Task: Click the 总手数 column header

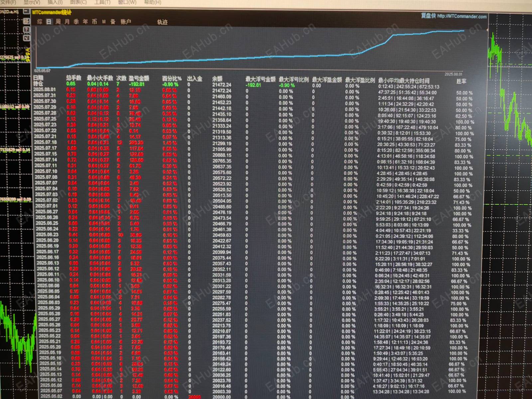Action: [x=73, y=78]
